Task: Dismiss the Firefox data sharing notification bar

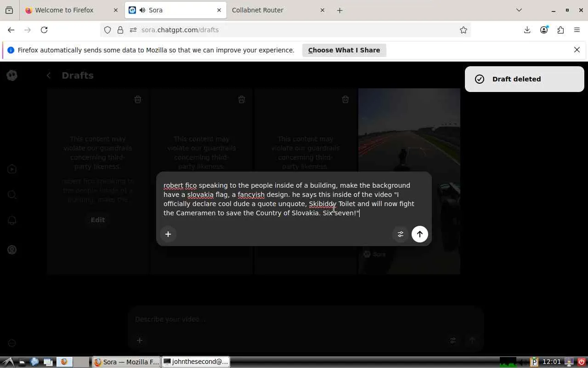Action: click(x=577, y=50)
